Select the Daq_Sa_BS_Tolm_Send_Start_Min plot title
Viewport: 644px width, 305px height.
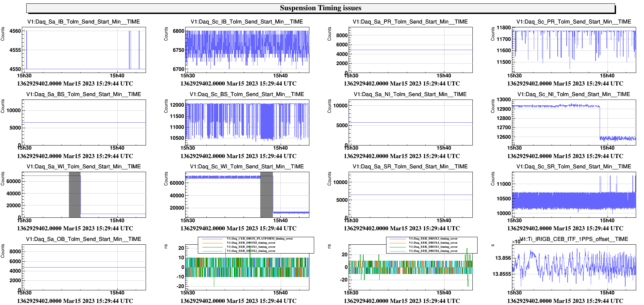tap(84, 94)
